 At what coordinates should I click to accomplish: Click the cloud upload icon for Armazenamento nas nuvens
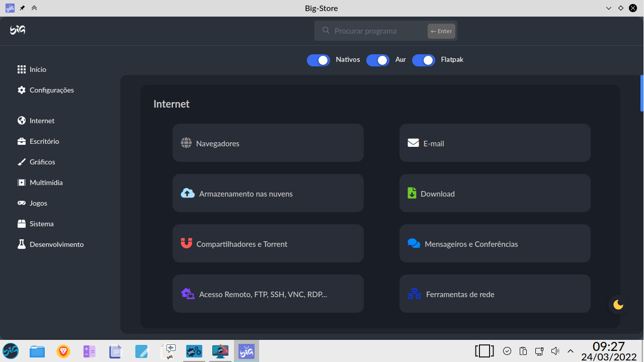[187, 193]
